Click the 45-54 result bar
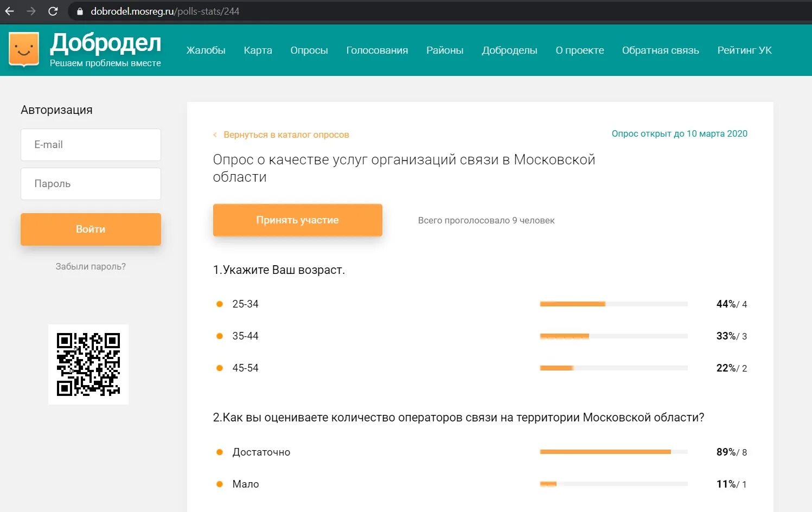 pyautogui.click(x=613, y=368)
